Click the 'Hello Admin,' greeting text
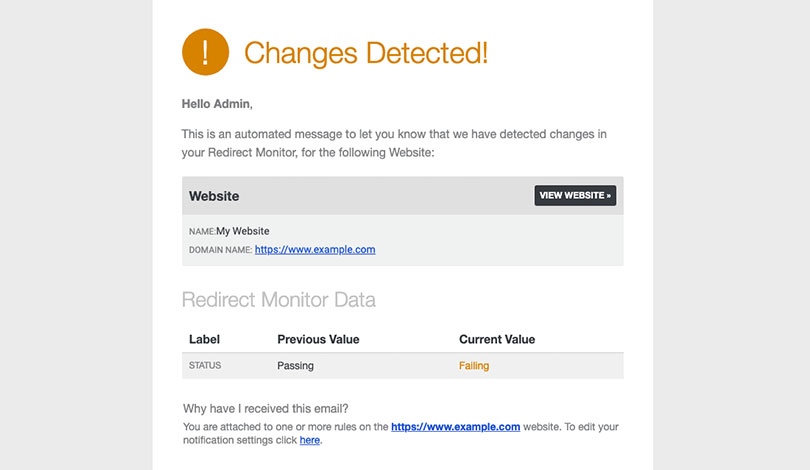810x470 pixels. pyautogui.click(x=217, y=104)
